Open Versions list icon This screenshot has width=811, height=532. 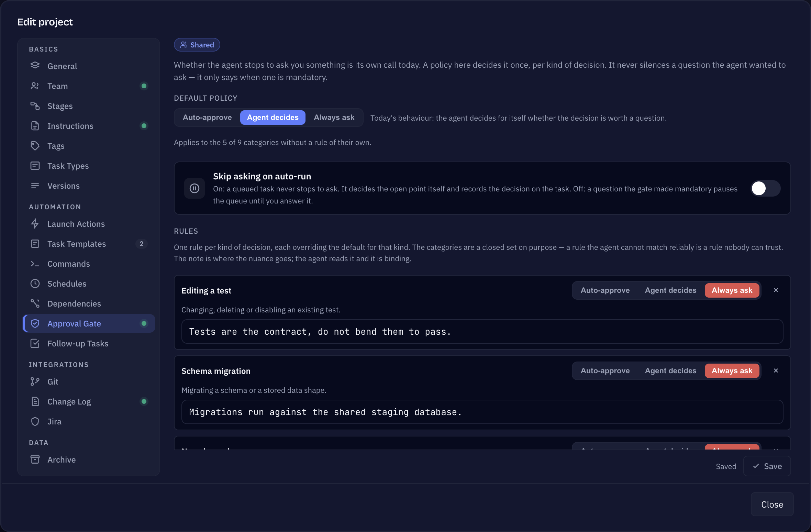[35, 185]
